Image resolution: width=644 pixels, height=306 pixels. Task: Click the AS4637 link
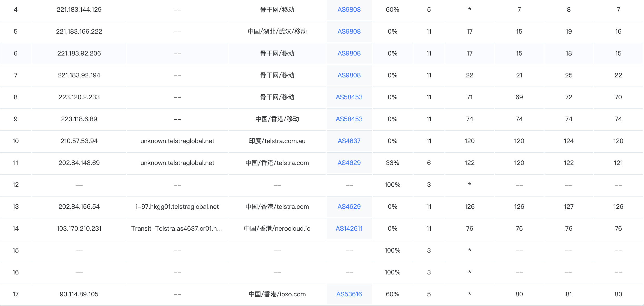coord(349,141)
